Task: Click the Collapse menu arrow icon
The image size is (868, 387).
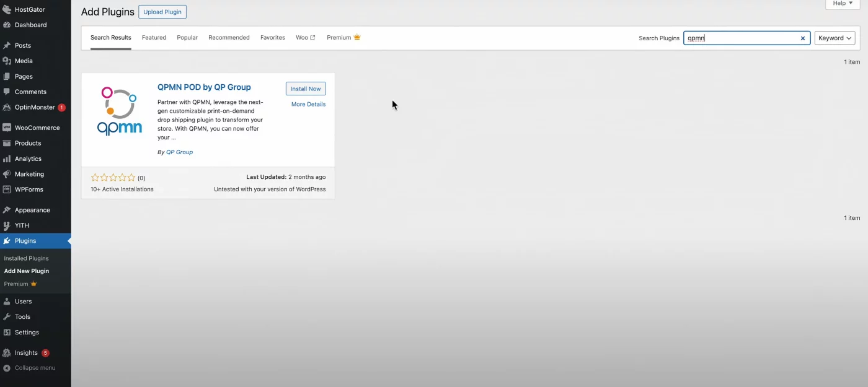Action: (7, 368)
